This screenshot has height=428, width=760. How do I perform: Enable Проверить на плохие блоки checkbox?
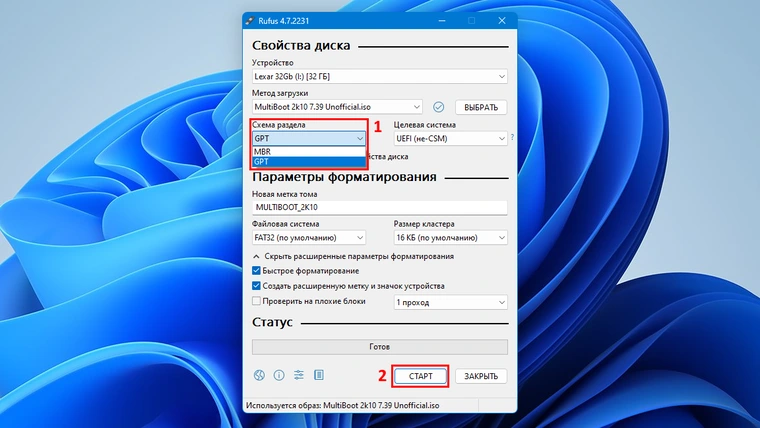click(257, 301)
